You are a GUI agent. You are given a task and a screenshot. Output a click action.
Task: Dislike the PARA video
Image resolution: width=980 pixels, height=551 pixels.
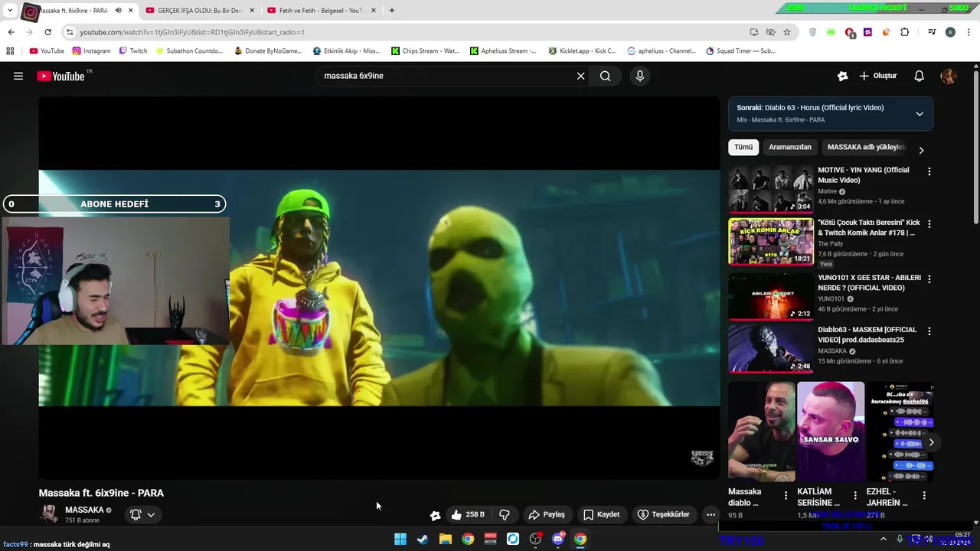[505, 514]
